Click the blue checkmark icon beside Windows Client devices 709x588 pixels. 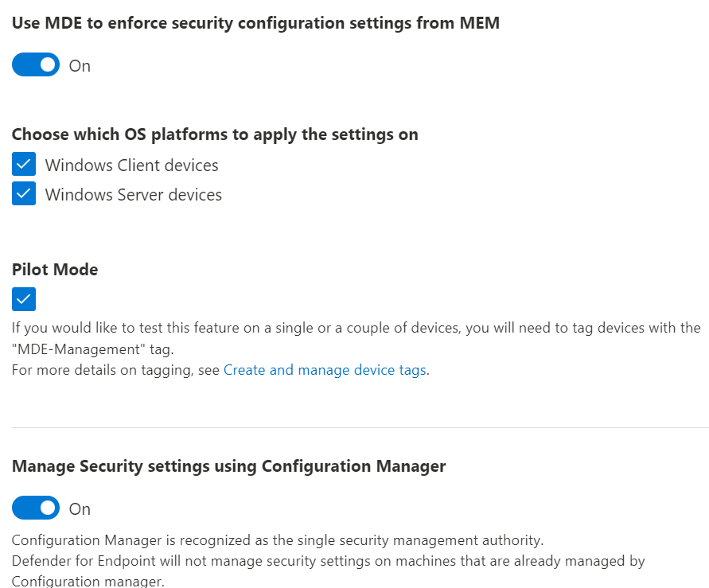point(23,164)
